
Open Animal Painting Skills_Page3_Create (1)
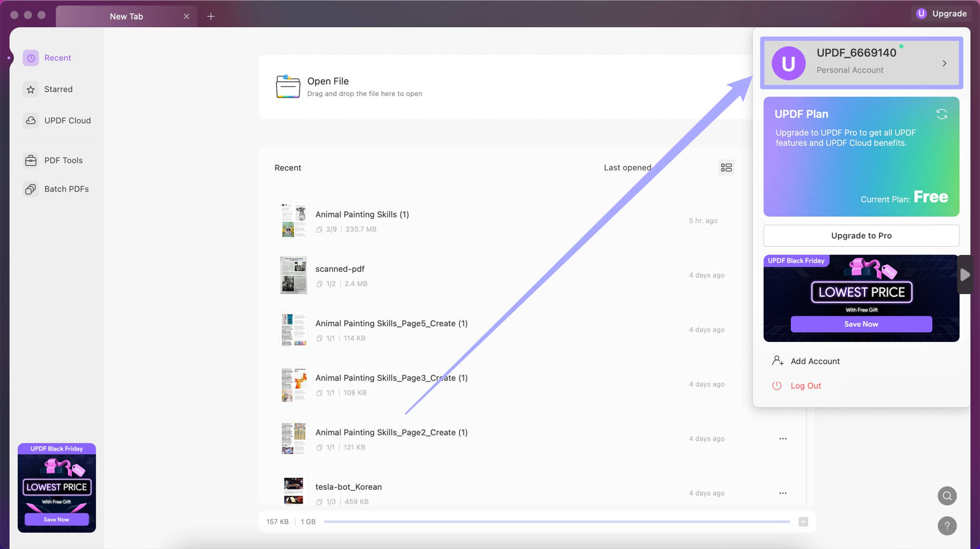click(391, 378)
